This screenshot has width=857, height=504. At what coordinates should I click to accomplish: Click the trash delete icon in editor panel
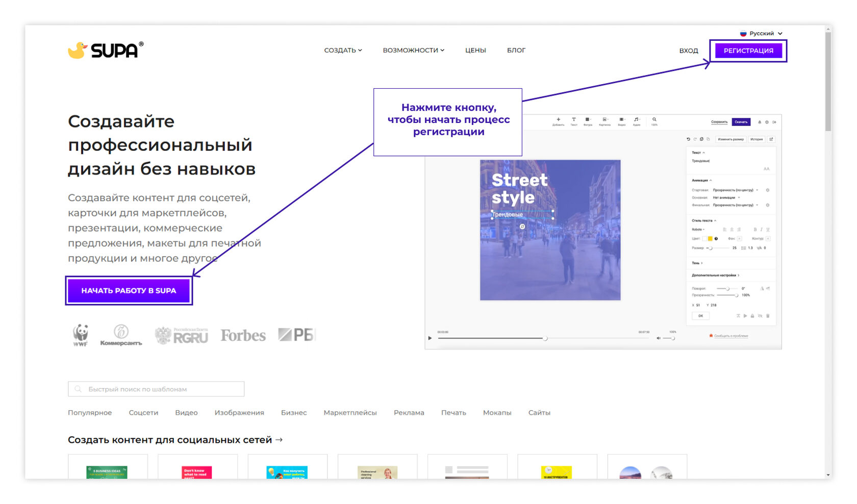click(x=768, y=316)
